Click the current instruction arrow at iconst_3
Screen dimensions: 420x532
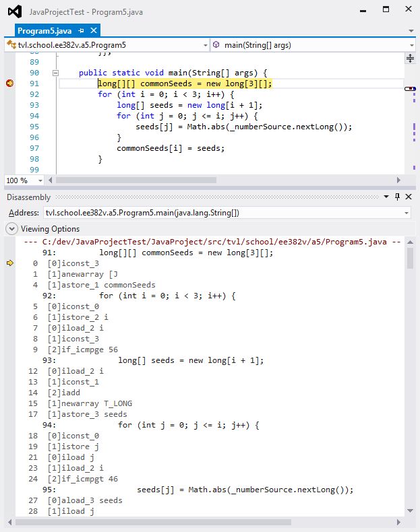[x=10, y=263]
